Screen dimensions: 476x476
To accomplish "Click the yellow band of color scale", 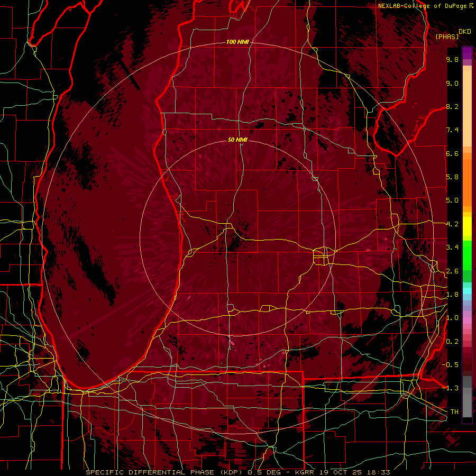I will tap(467, 226).
